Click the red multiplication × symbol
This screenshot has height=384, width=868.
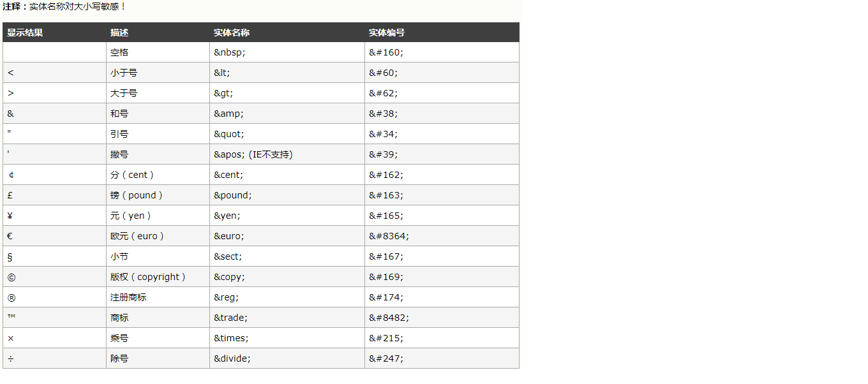tap(10, 338)
